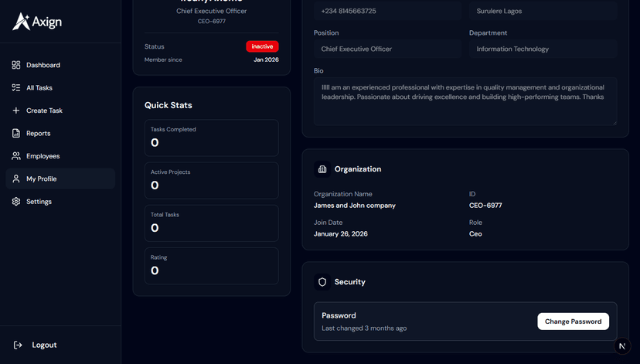
Task: Go to the Reports page
Action: (39, 134)
